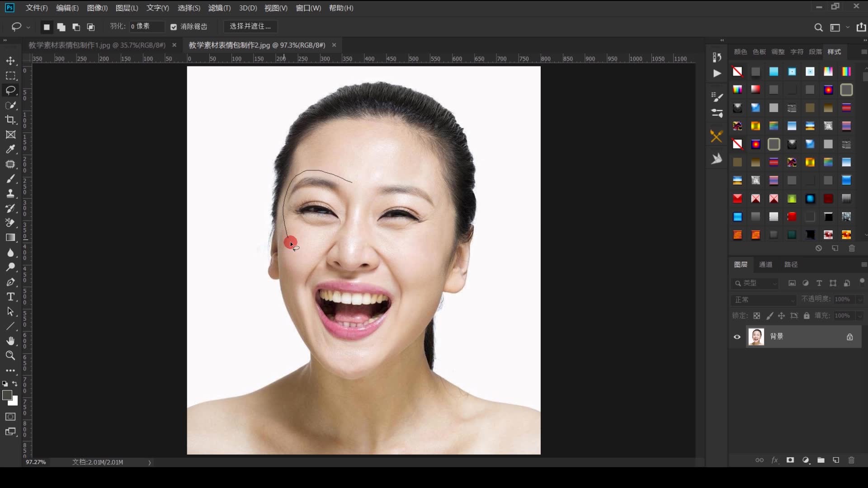Viewport: 868px width, 488px height.
Task: Expand the status bar info arrow
Action: point(150,462)
